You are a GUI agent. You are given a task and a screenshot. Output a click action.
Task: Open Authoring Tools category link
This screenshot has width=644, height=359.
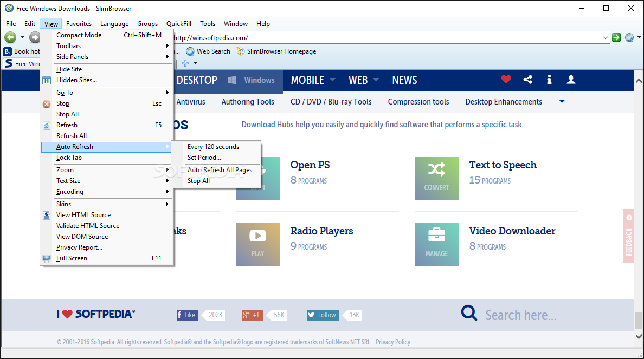(x=248, y=102)
